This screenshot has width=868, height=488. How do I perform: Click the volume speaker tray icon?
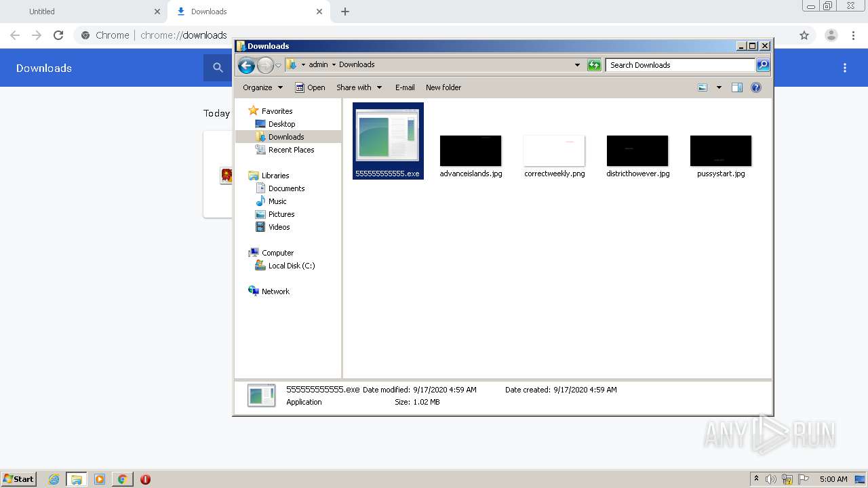(x=771, y=479)
